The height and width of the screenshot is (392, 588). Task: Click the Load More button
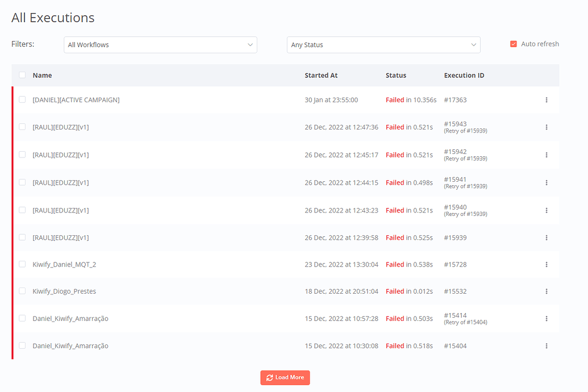[285, 378]
